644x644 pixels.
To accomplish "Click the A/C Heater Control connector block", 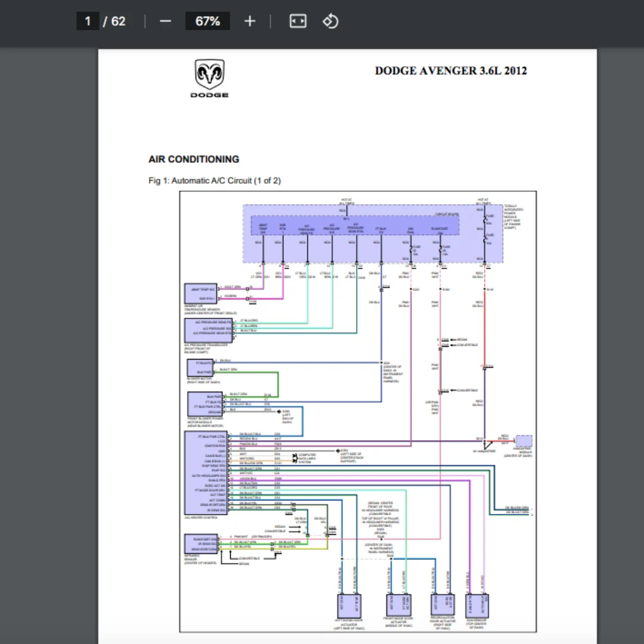I will point(206,473).
